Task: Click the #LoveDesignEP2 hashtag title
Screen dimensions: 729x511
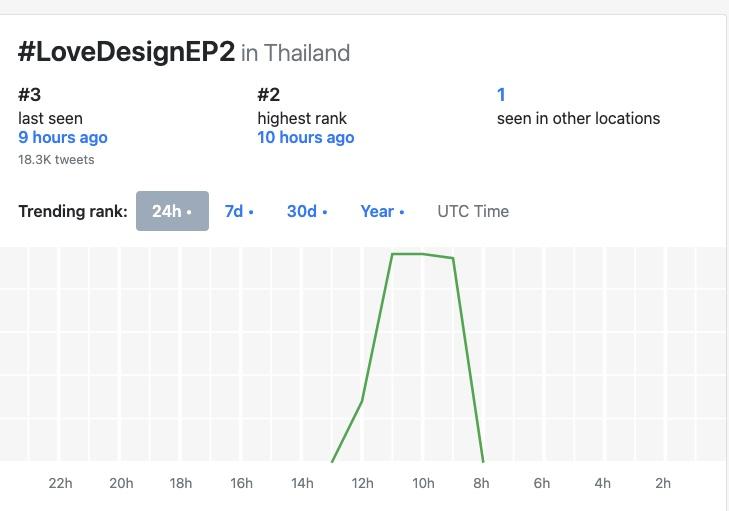Action: tap(126, 52)
